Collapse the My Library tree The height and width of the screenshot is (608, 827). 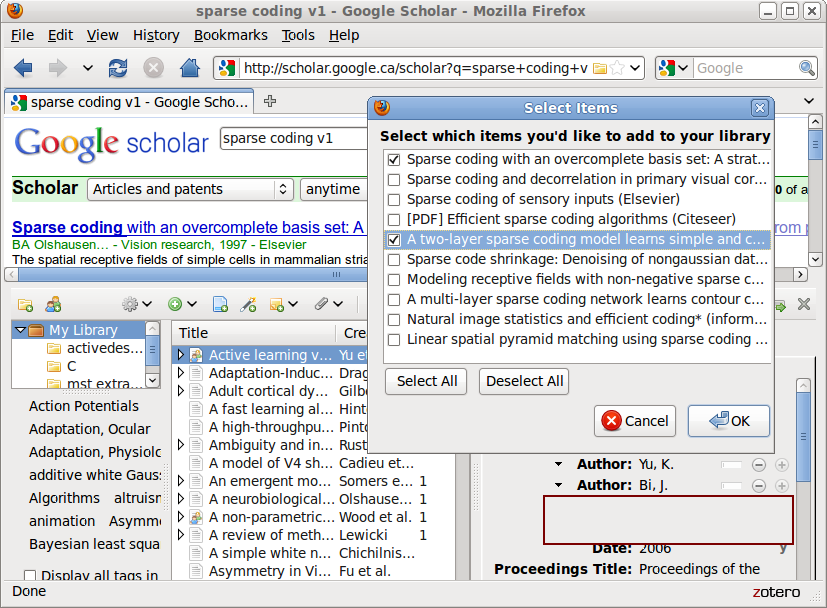pyautogui.click(x=19, y=330)
